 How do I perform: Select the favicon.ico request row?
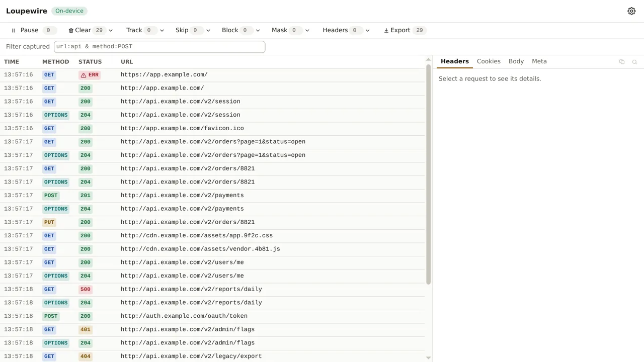coord(212,129)
